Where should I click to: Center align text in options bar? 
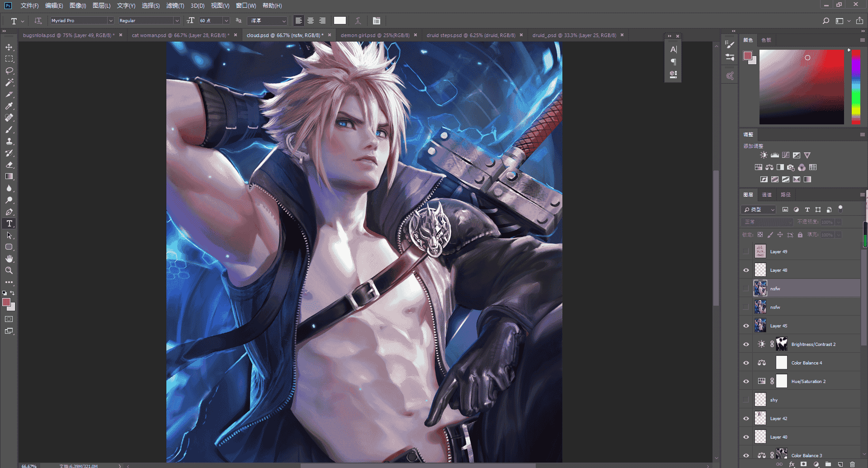[311, 20]
